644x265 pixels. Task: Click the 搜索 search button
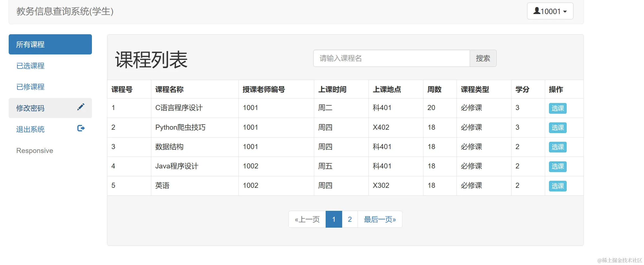tap(483, 58)
